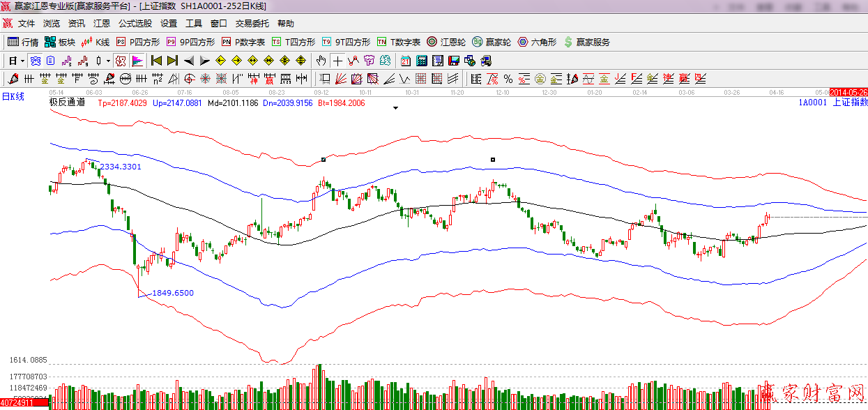Image resolution: width=868 pixels, height=410 pixels.
Task: Switch to the K线 candlestick chart
Action: 96,42
